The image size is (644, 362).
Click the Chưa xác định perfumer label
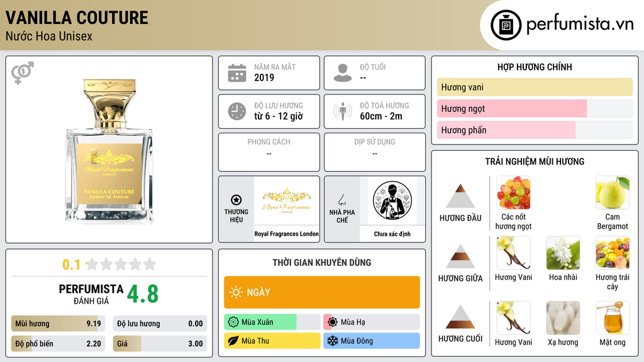coord(392,234)
